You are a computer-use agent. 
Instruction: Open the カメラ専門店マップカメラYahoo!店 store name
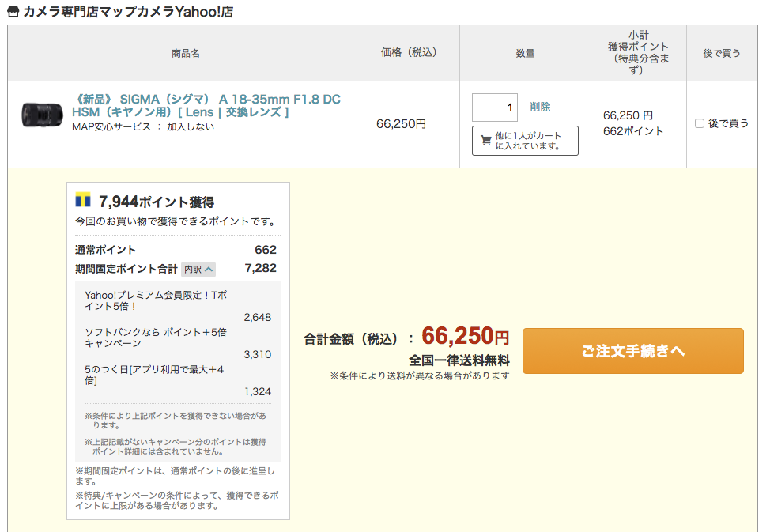point(128,12)
